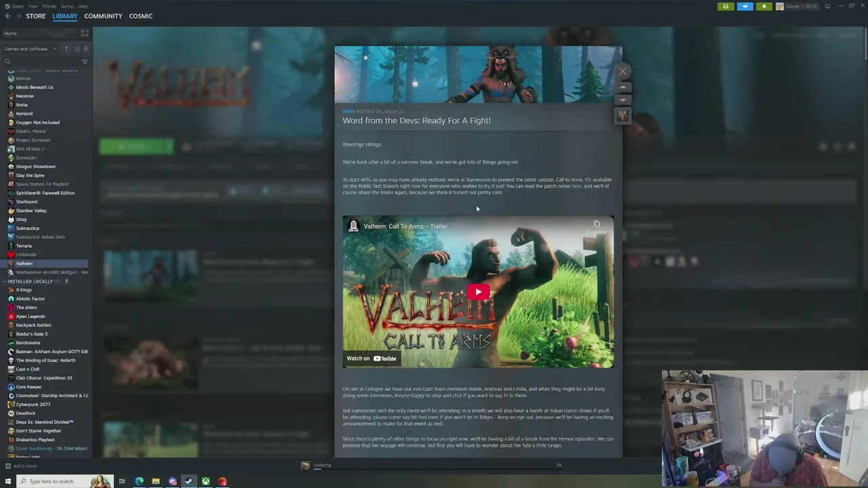This screenshot has width=868, height=488.
Task: Open the Cosmic account dropdown
Action: 797,6
